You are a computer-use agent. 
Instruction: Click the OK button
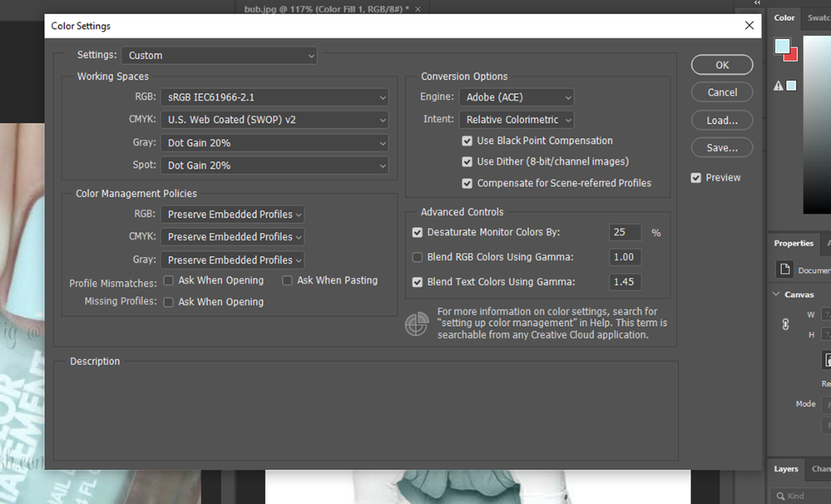pyautogui.click(x=722, y=65)
